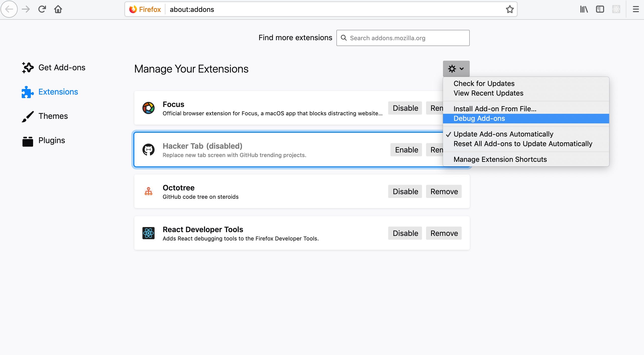Remove the Focus extension
Viewport: 644px width, 355px height.
pos(435,108)
